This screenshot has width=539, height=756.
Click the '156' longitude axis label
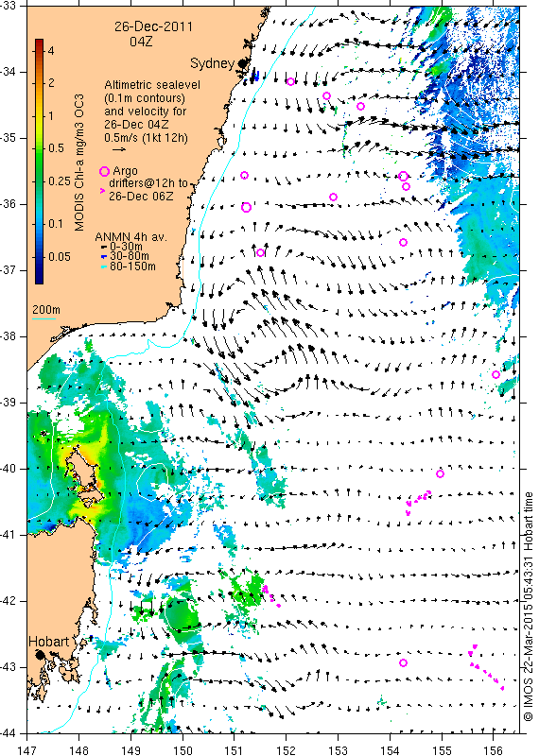[494, 750]
